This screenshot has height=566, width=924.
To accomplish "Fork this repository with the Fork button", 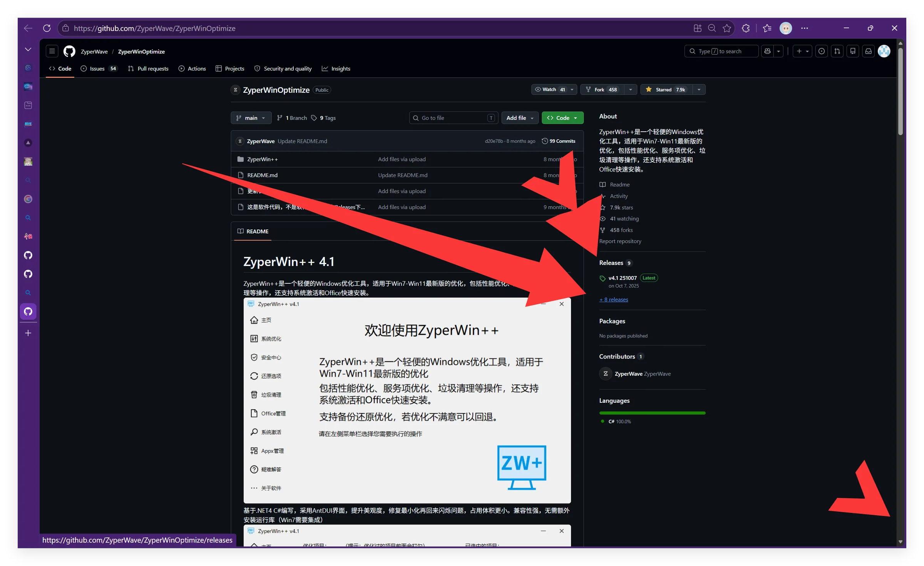I will 603,89.
